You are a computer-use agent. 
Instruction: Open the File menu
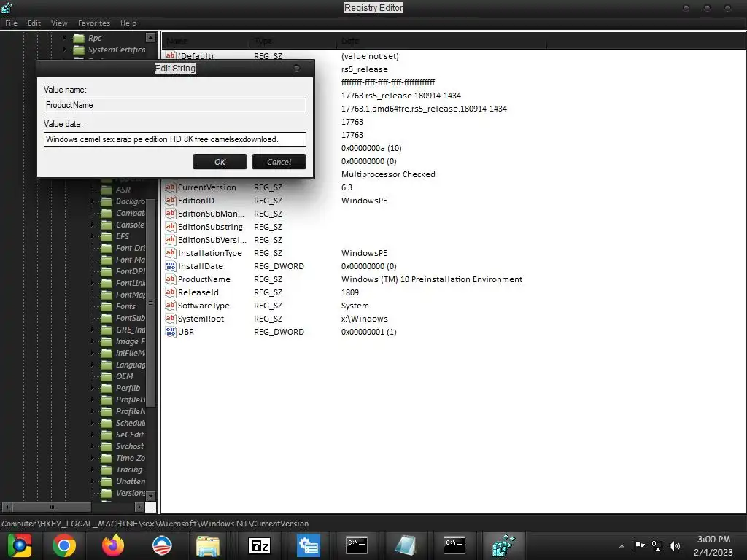pos(11,23)
